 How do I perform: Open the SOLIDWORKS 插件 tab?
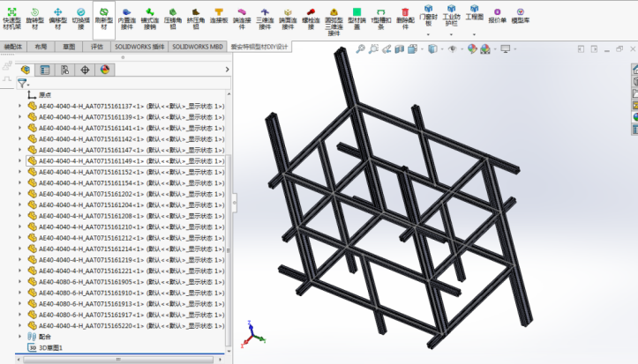coord(139,47)
